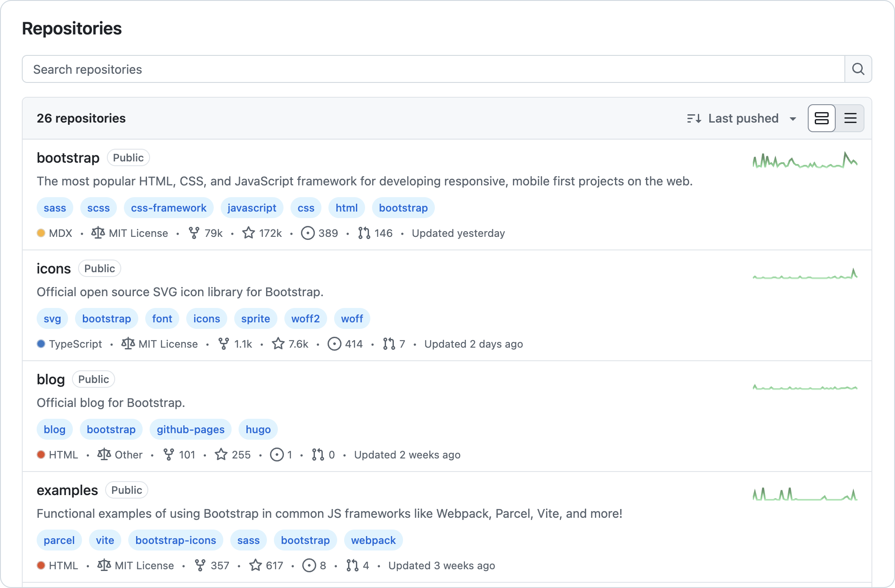The height and width of the screenshot is (588, 895).
Task: Click the Other license scale icon in blog row
Action: click(x=104, y=455)
